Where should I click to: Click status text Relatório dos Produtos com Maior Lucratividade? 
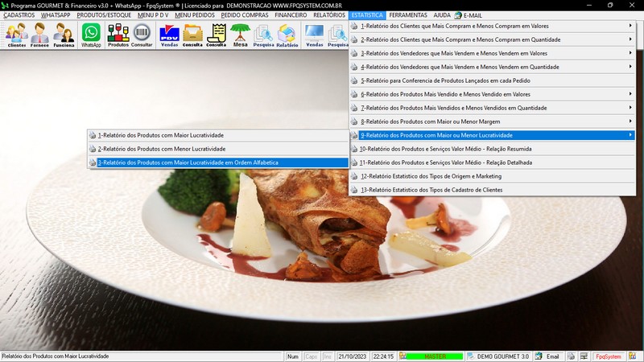coord(56,356)
